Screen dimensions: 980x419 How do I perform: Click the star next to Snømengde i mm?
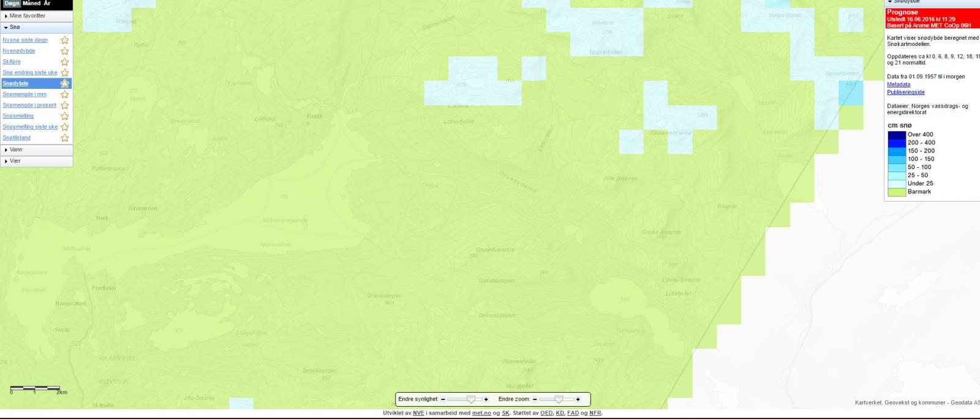pos(64,94)
